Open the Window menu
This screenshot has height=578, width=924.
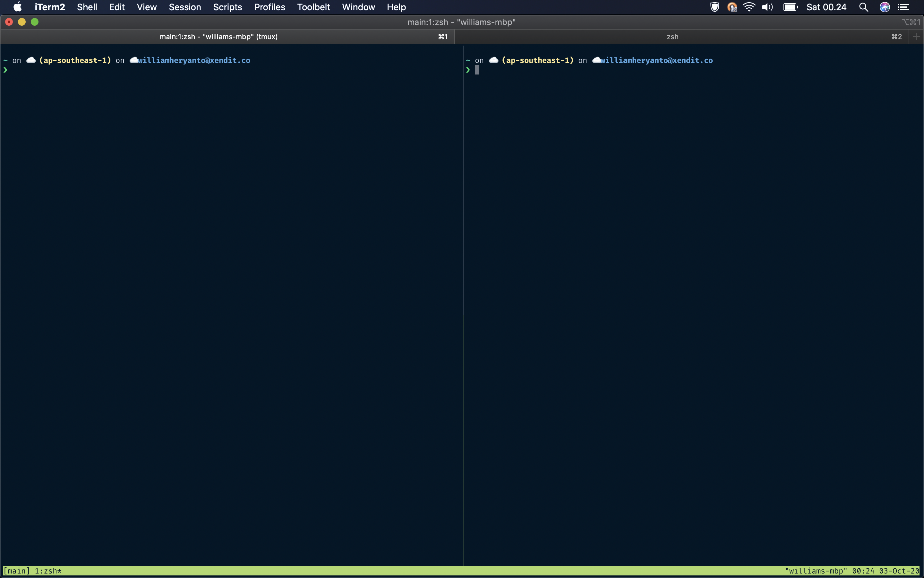(x=358, y=7)
